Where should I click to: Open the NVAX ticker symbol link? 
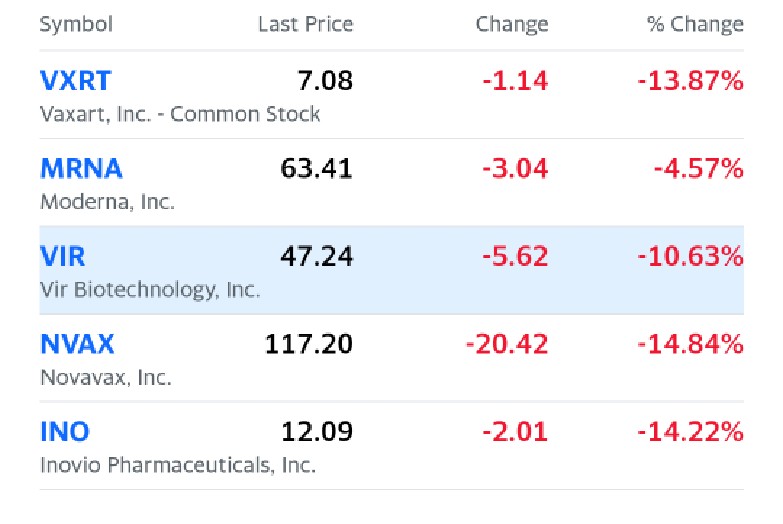click(77, 345)
